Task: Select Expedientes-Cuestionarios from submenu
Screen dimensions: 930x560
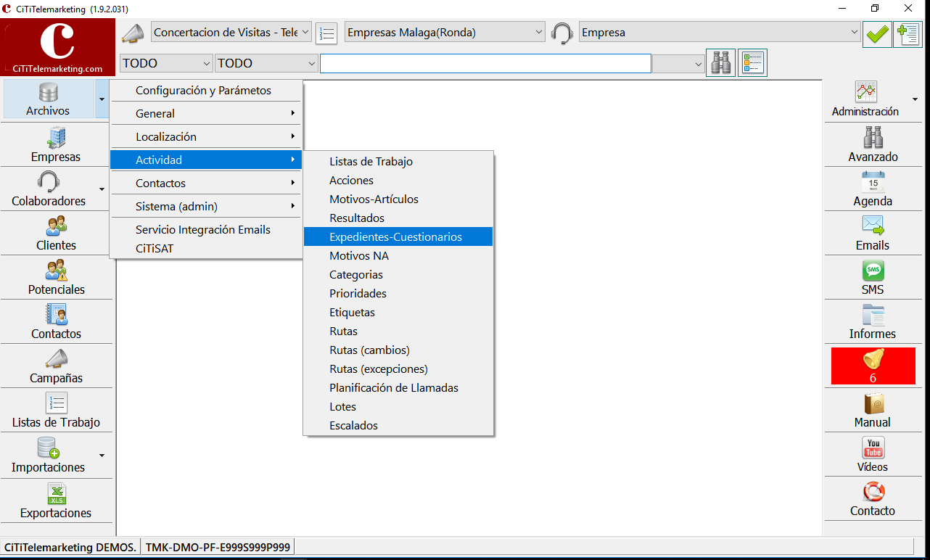Action: (398, 236)
